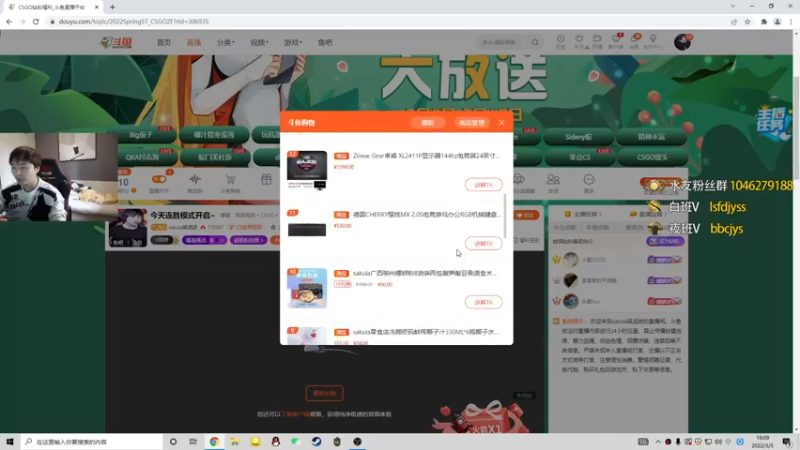Screen dimensions: 800x450
Task: Expand the 游戏 dropdown menu
Action: pos(293,42)
